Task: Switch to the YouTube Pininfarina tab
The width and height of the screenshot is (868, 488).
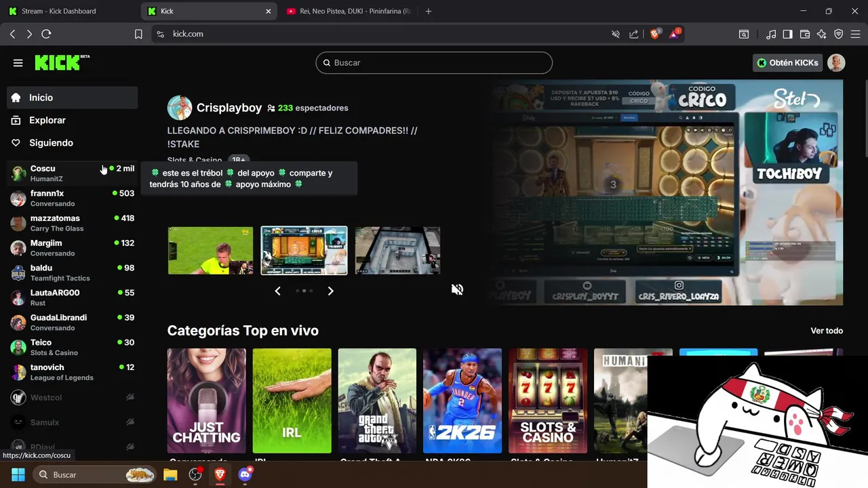Action: 349,11
